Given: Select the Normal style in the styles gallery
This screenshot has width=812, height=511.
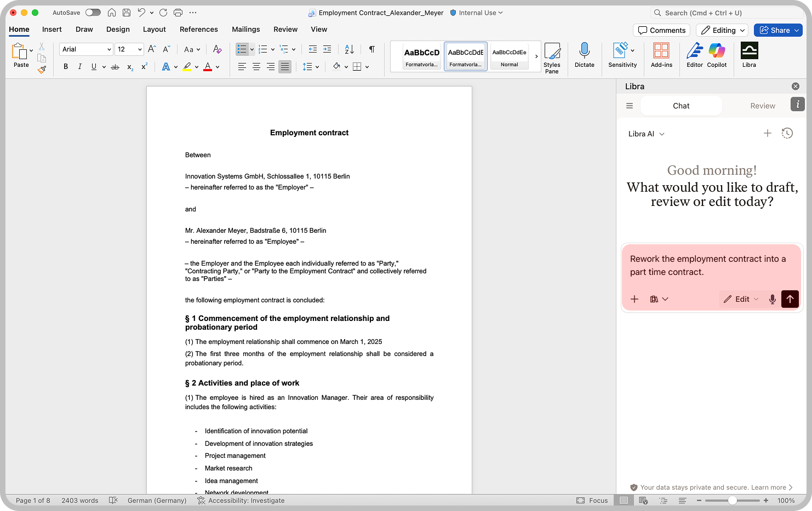Looking at the screenshot, I should (x=508, y=56).
